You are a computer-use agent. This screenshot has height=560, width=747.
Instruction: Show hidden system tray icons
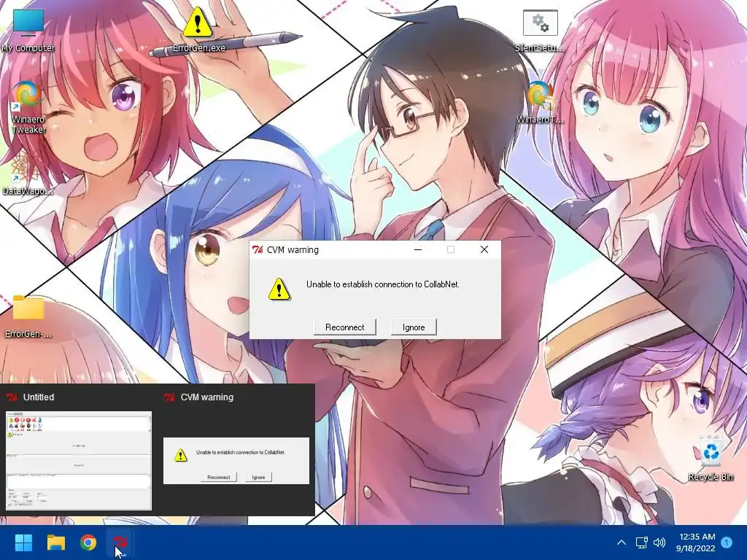coord(622,542)
